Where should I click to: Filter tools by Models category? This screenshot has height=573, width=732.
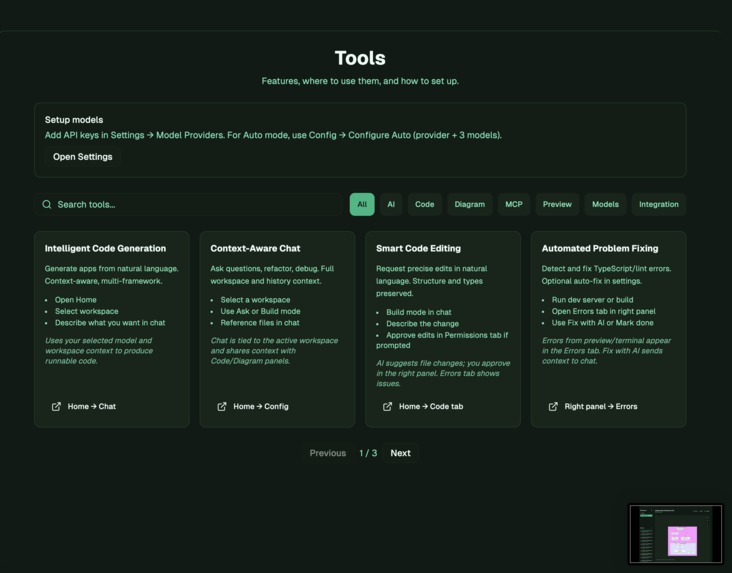(x=605, y=205)
